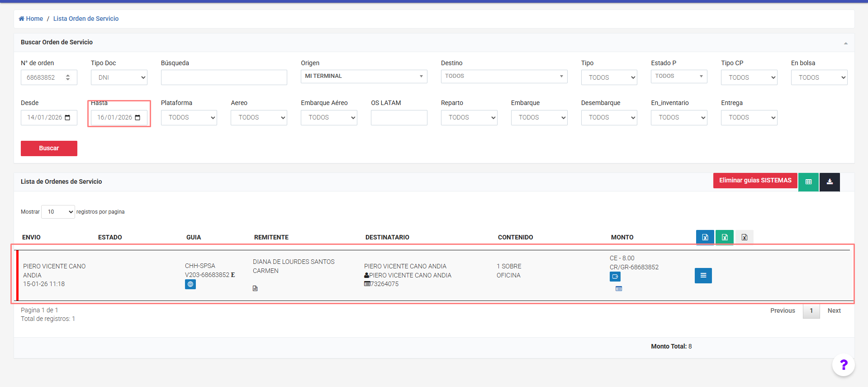Open the purple question mark help button
Viewport: 868px width, 387px height.
click(843, 365)
